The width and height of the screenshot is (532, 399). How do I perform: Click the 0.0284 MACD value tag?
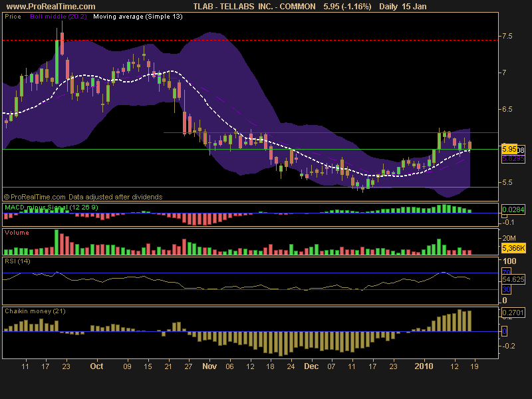coord(513,209)
